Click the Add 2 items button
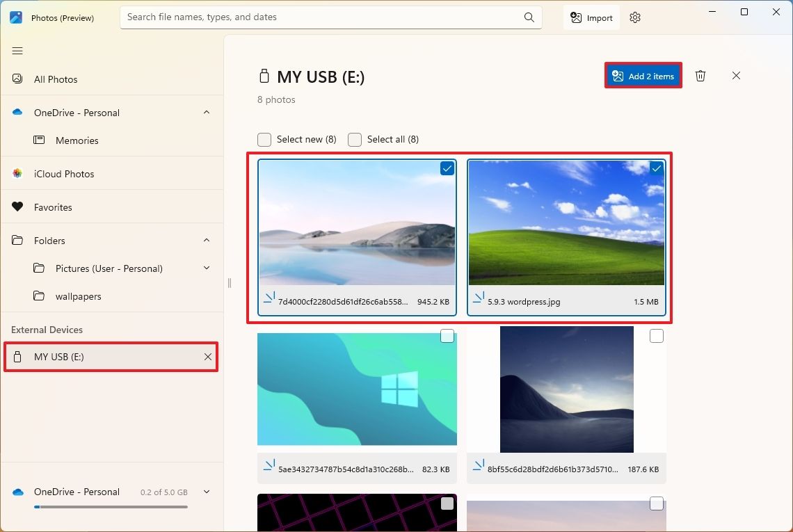Viewport: 793px width, 532px height. 643,76
